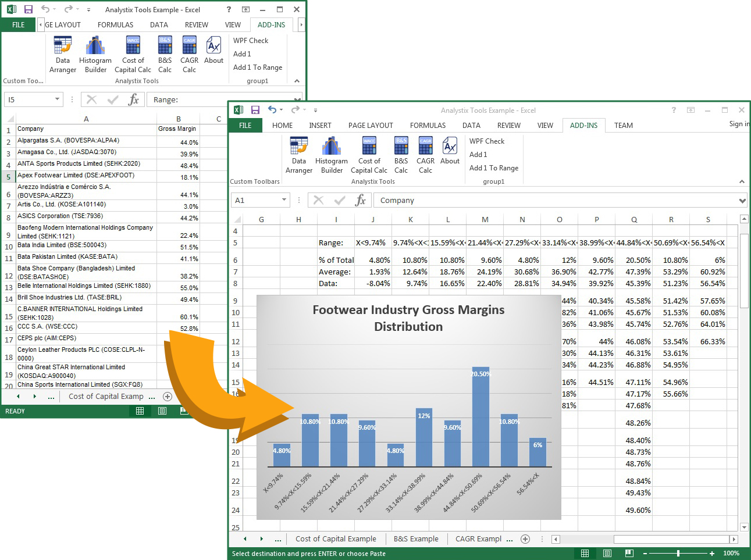Expand Name Box dropdown showing A1

click(x=284, y=200)
